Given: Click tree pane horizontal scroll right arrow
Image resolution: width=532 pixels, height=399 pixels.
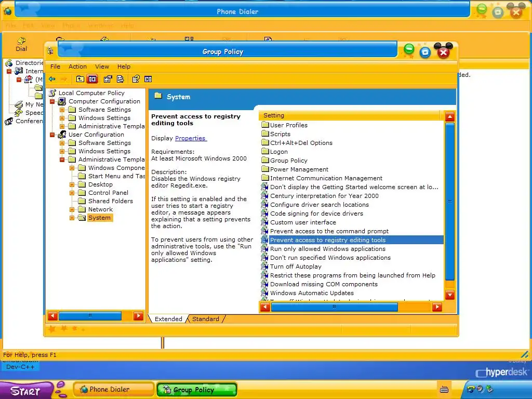Looking at the screenshot, I should pyautogui.click(x=138, y=316).
